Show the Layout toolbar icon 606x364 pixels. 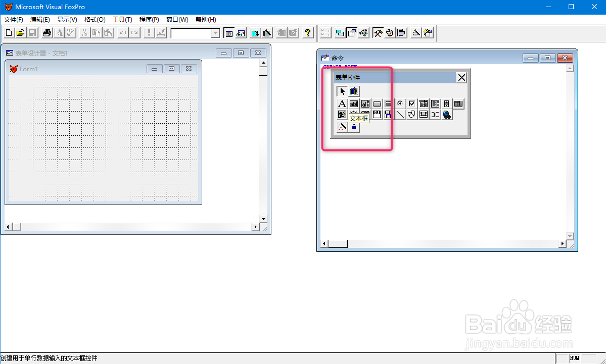401,33
